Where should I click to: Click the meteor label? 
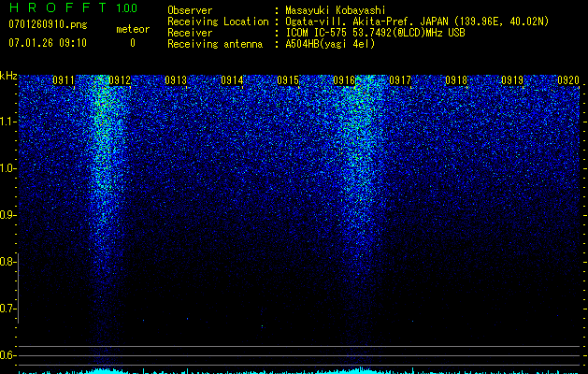133,29
